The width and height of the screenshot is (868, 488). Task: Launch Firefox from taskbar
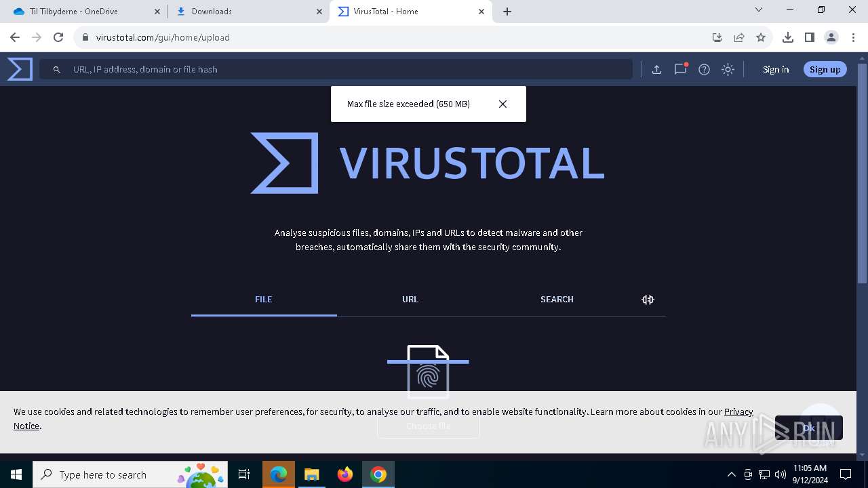tap(345, 474)
